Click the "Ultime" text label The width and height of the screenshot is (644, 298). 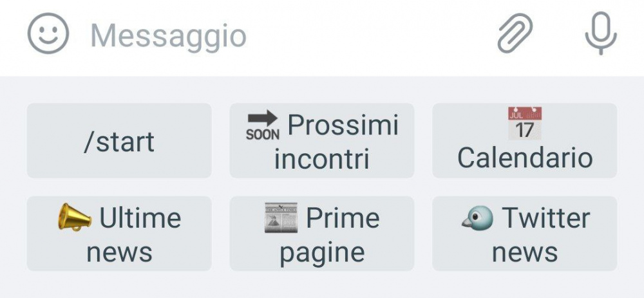pyautogui.click(x=140, y=218)
